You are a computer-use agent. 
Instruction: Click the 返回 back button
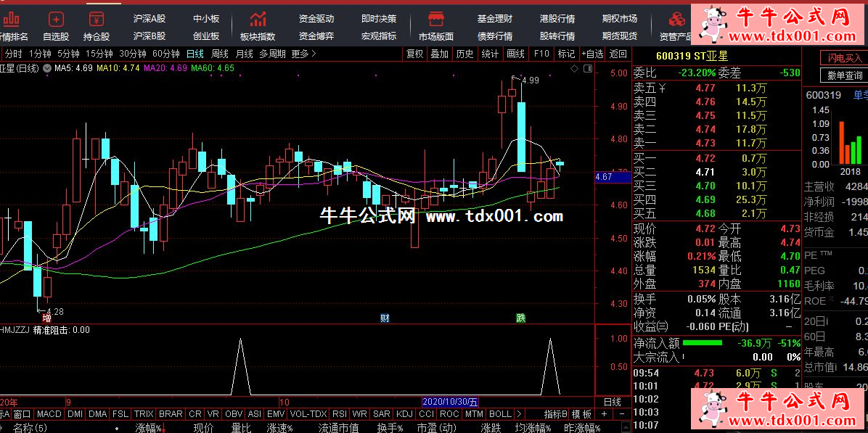click(618, 54)
